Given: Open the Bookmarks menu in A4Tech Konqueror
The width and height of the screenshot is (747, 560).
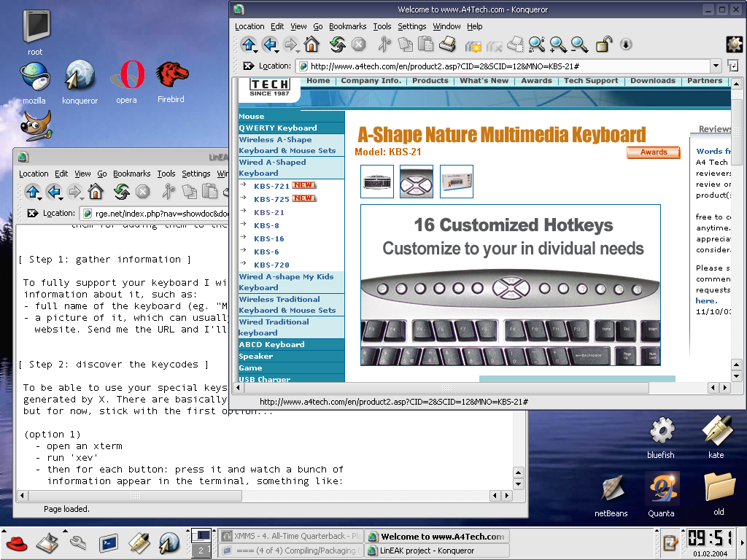Looking at the screenshot, I should point(348,26).
